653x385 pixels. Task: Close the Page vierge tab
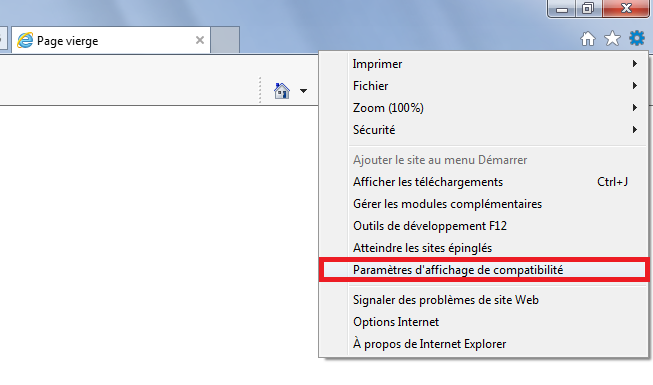click(200, 40)
